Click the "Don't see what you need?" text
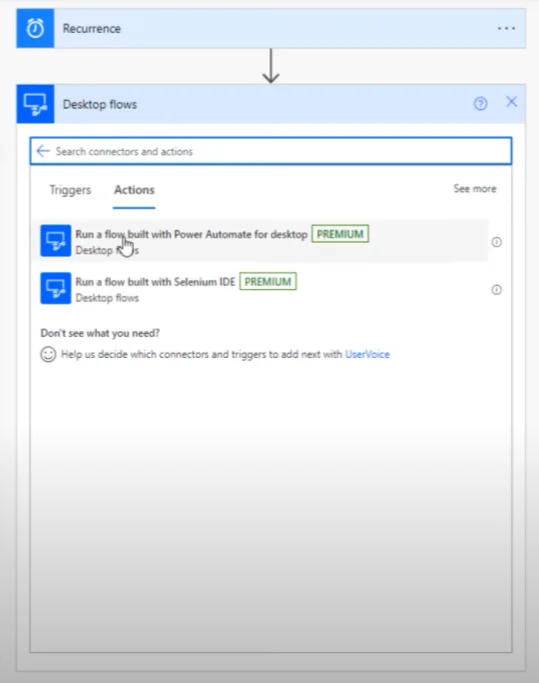Viewport: 539px width, 683px height. tap(100, 333)
